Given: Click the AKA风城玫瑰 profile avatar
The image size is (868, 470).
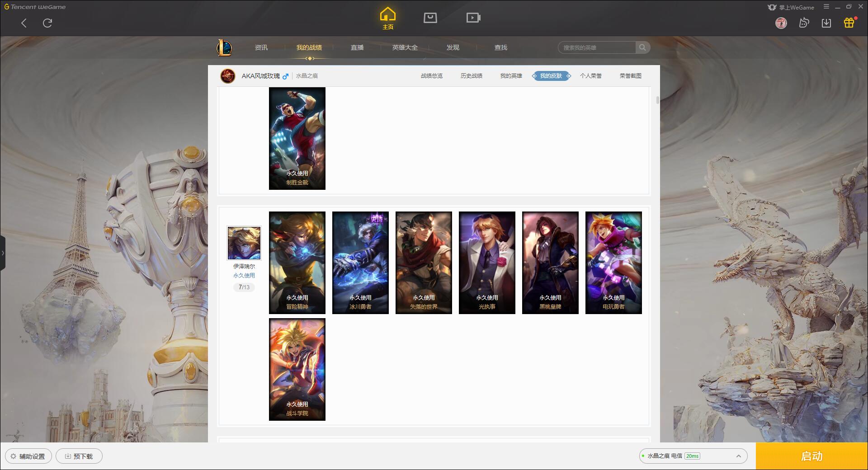Looking at the screenshot, I should (x=228, y=76).
